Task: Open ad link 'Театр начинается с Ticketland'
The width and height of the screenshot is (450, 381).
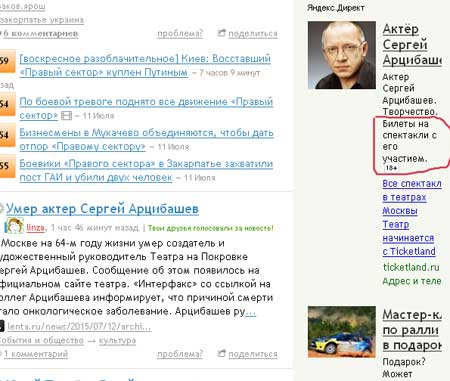Action: pos(409,238)
